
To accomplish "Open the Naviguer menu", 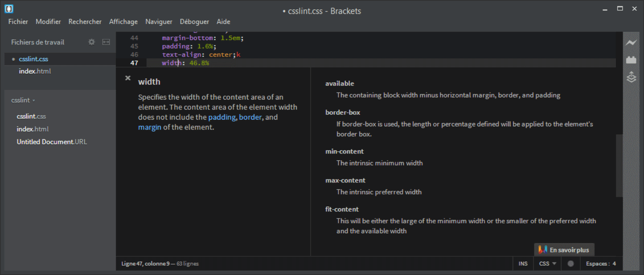I will (x=159, y=21).
